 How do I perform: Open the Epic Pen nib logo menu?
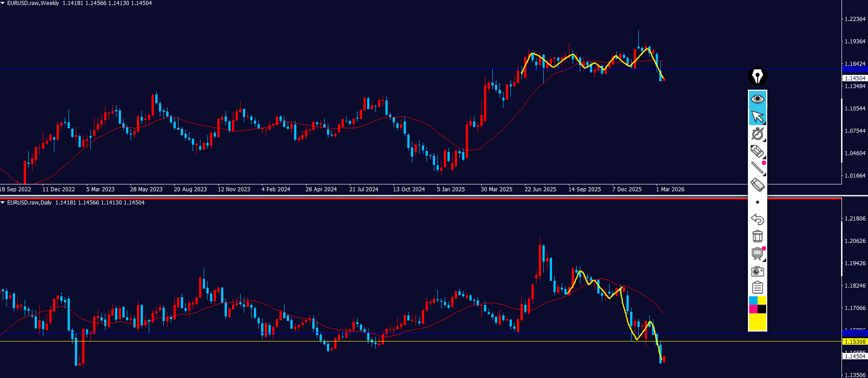pos(758,76)
